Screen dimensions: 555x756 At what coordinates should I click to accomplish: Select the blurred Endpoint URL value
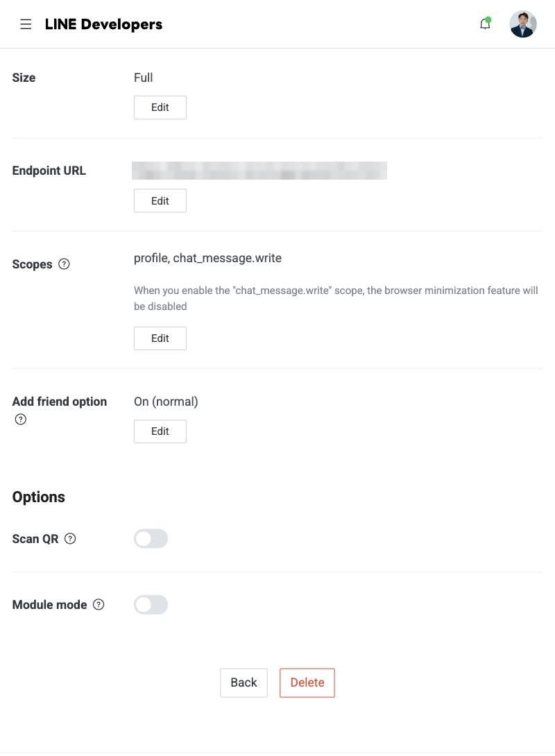point(259,171)
